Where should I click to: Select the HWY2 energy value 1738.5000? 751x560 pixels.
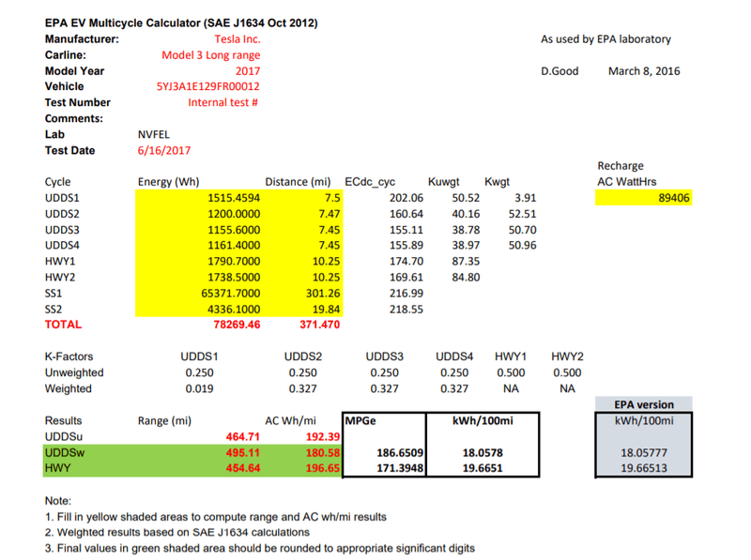pos(234,277)
